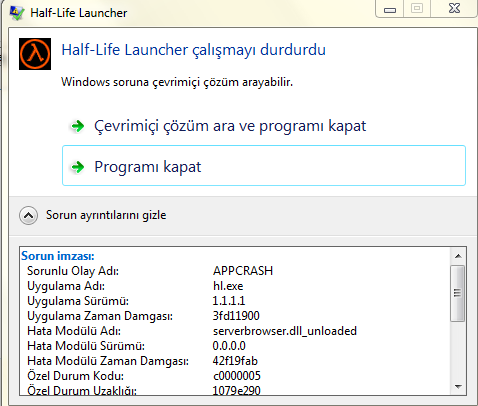Click the c0000005 exception code

click(237, 376)
